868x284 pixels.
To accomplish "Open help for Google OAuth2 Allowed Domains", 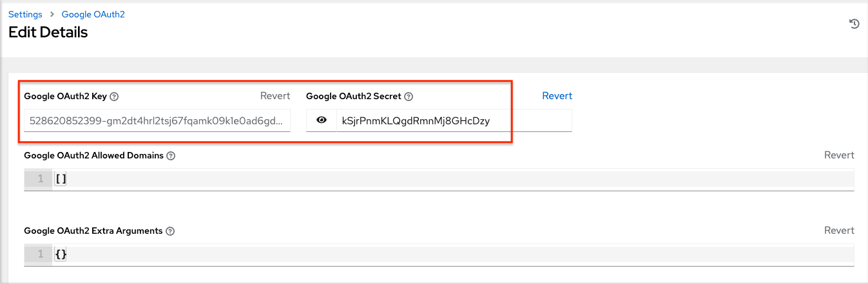I will [171, 156].
